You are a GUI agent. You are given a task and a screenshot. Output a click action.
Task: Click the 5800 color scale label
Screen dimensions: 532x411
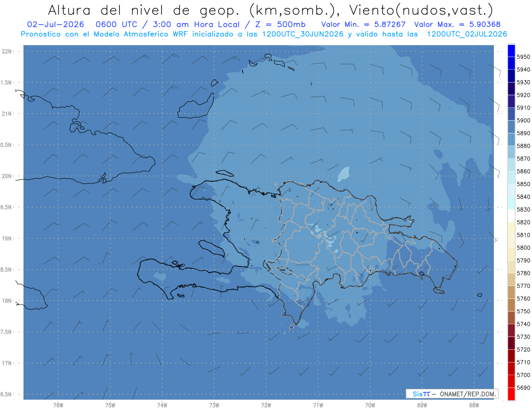(x=523, y=248)
